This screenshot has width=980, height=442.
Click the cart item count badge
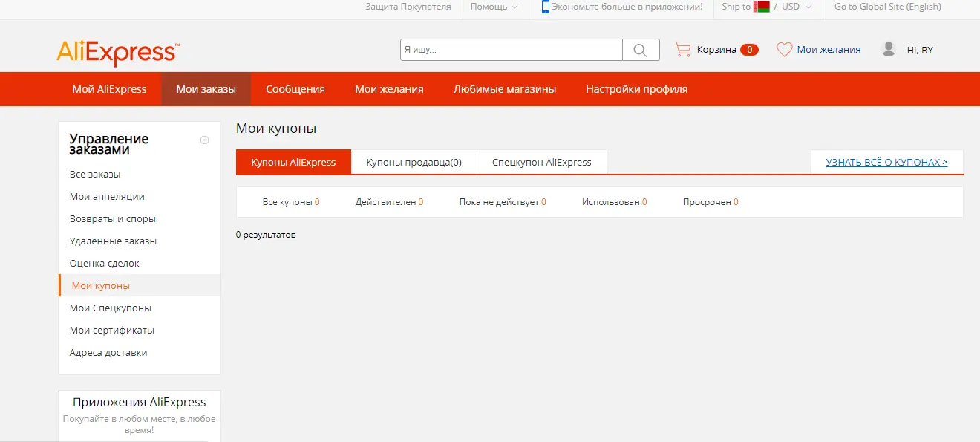749,50
